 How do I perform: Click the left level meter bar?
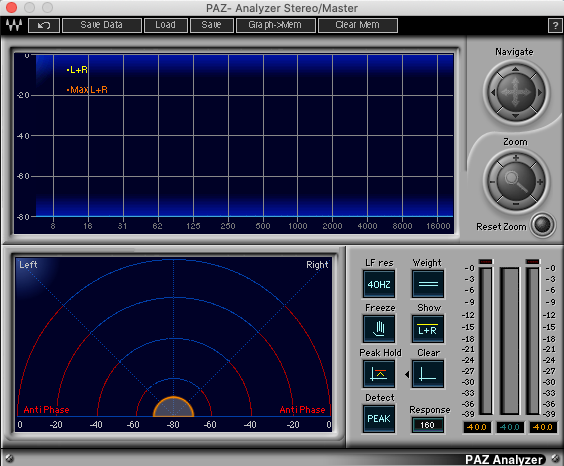[x=486, y=341]
